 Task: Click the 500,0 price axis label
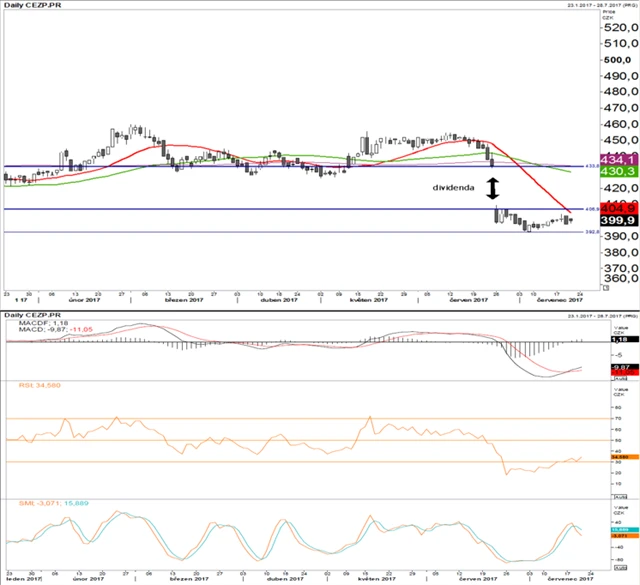(x=617, y=60)
